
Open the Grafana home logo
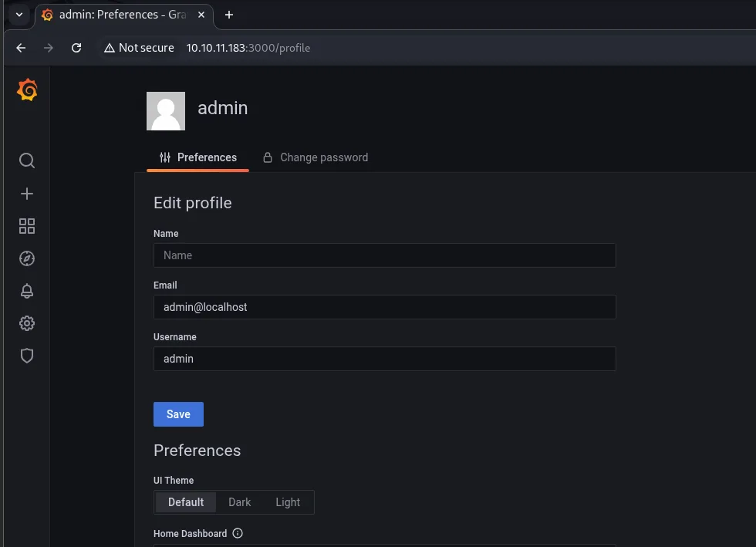pos(27,89)
